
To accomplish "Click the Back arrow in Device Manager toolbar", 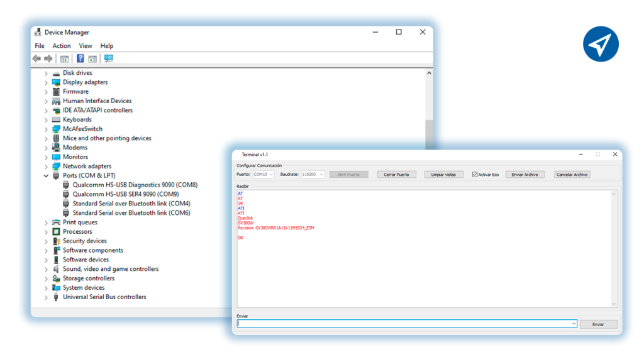I will pos(36,58).
